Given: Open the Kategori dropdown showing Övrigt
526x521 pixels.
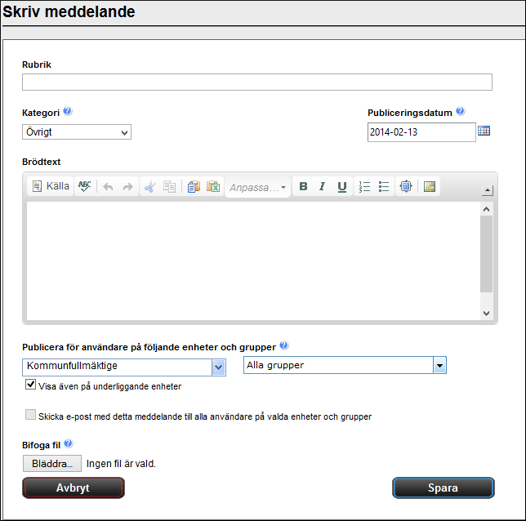Looking at the screenshot, I should pyautogui.click(x=77, y=132).
